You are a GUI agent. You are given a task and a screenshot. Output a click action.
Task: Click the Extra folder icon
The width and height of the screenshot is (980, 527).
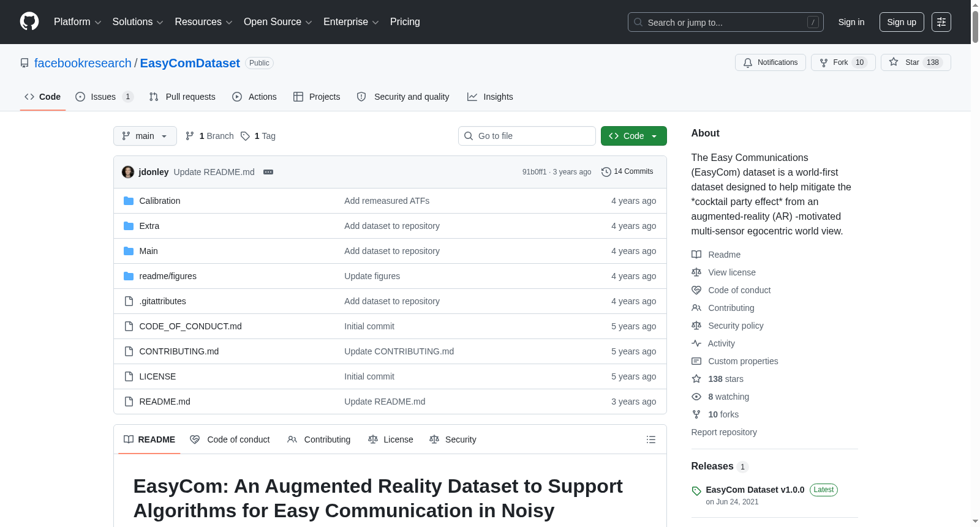point(129,226)
